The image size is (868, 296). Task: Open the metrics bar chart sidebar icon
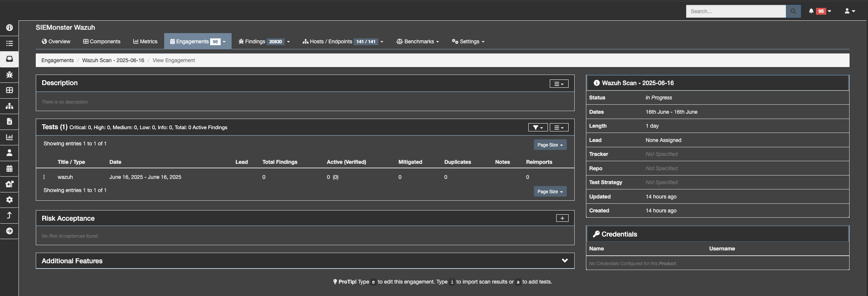point(9,137)
